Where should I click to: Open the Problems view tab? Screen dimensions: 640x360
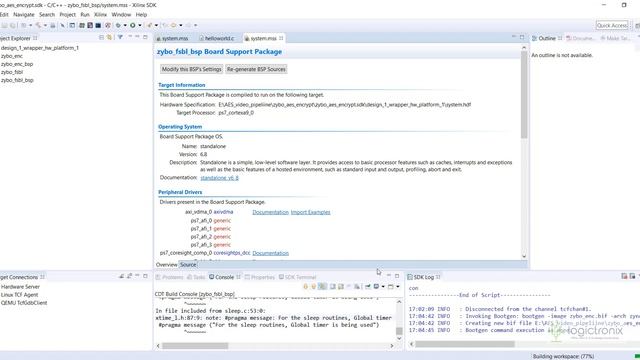coord(169,277)
